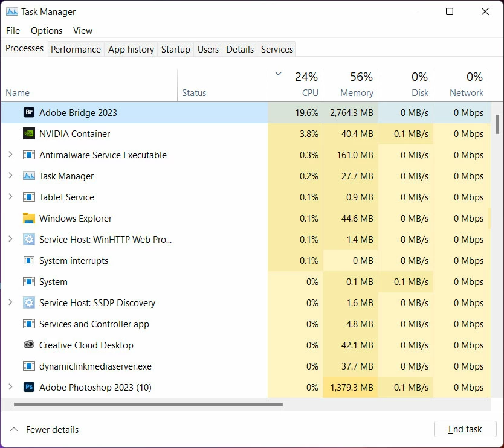Open the File menu
This screenshot has width=504, height=448.
pyautogui.click(x=13, y=31)
